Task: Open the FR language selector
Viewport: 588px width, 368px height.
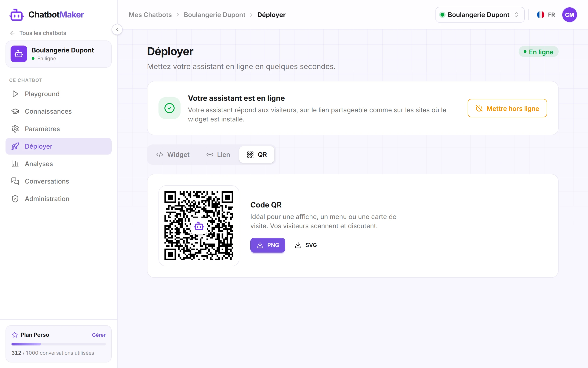Action: (x=546, y=15)
